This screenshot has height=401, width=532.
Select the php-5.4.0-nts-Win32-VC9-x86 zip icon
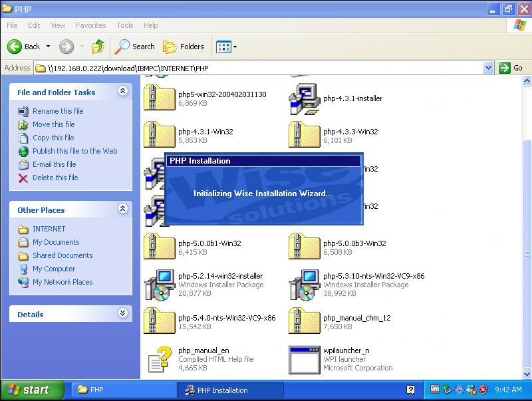pos(159,322)
